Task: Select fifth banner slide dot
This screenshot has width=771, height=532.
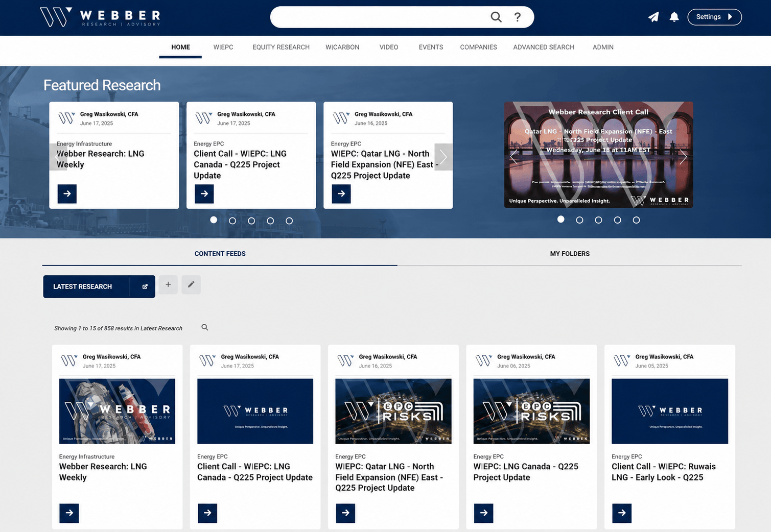Action: (636, 220)
